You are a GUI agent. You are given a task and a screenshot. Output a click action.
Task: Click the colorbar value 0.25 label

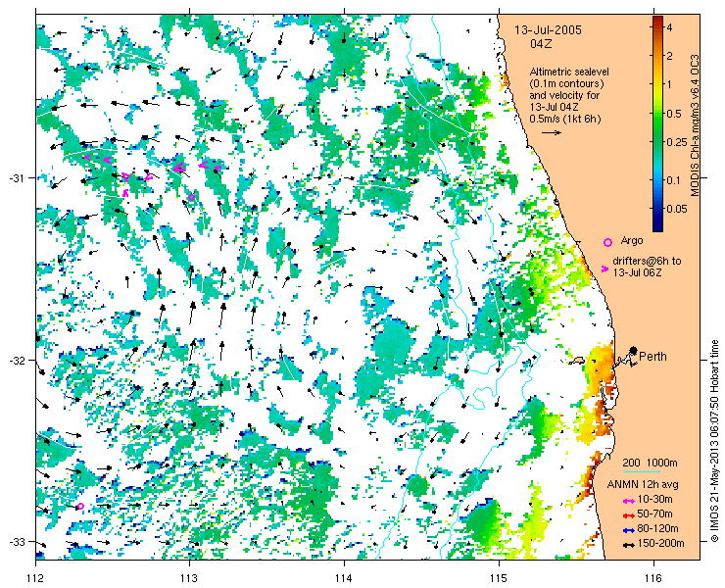pyautogui.click(x=676, y=142)
